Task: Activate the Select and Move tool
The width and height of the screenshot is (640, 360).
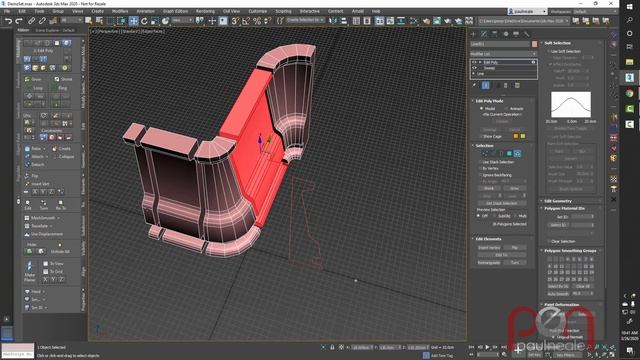Action: tap(133, 21)
